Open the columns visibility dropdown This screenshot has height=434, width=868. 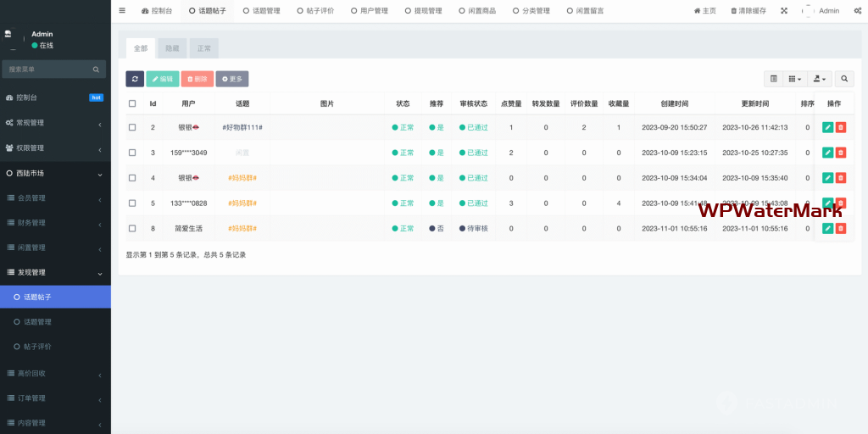pyautogui.click(x=795, y=79)
